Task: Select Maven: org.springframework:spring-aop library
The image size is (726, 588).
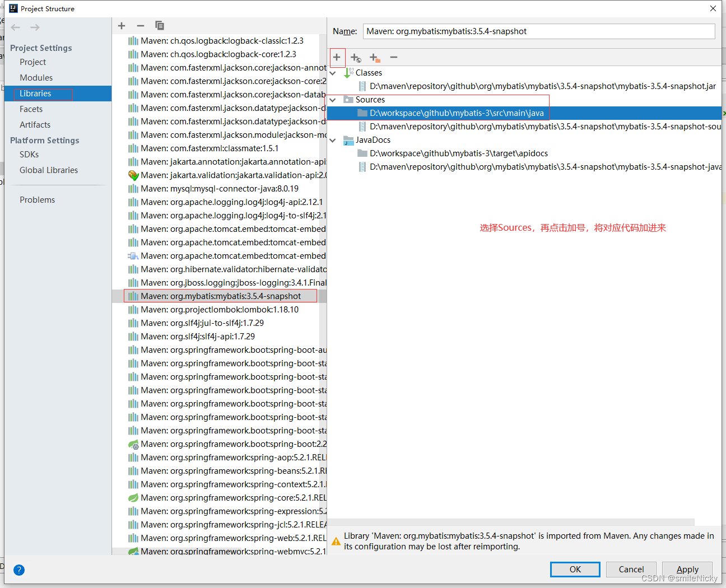Action: point(233,458)
